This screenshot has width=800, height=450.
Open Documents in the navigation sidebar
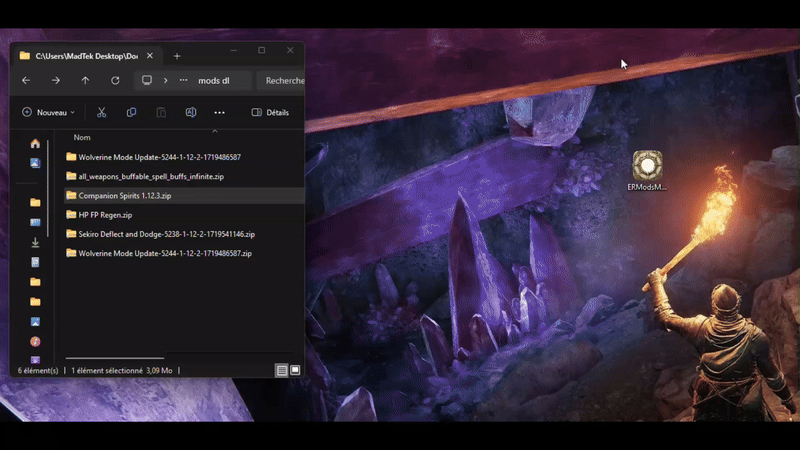click(x=35, y=262)
